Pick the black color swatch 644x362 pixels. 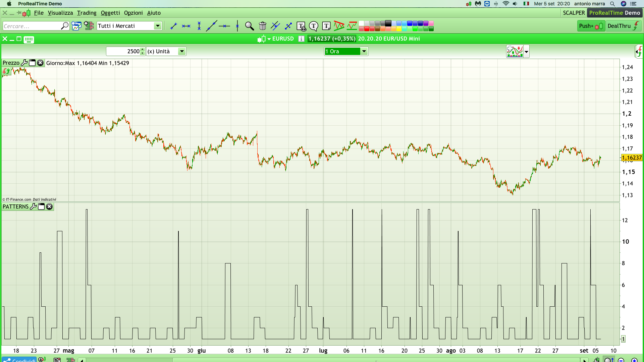point(388,23)
